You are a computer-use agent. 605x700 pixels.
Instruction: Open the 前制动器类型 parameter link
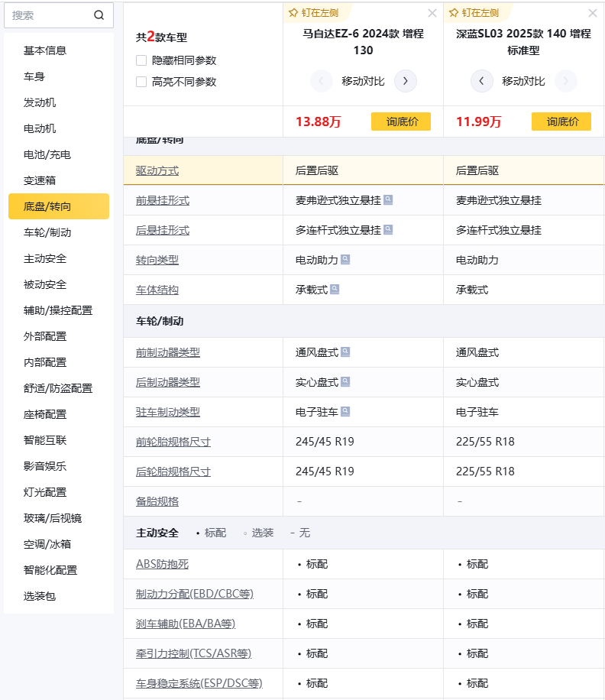point(168,353)
